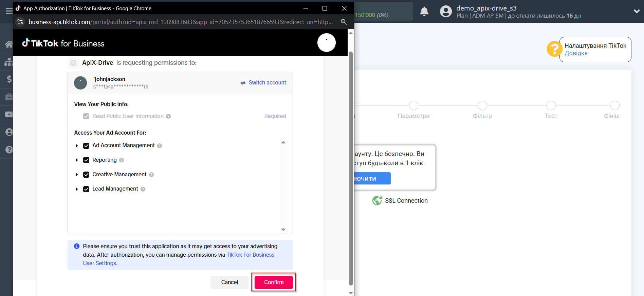Viewport: 644px width, 296px height.
Task: Click the round profile avatar in TikTok header
Action: 326,42
